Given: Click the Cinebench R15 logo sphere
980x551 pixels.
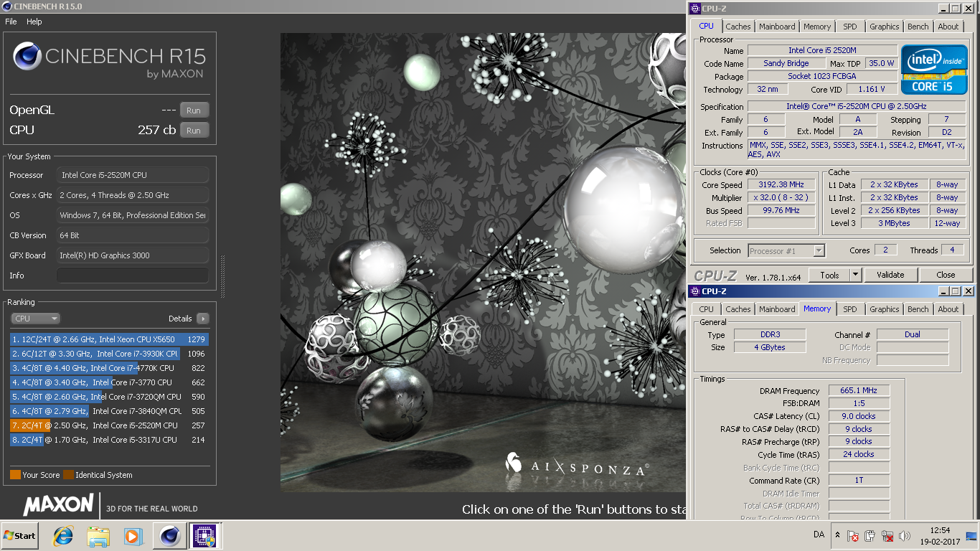Looking at the screenshot, I should [27, 57].
